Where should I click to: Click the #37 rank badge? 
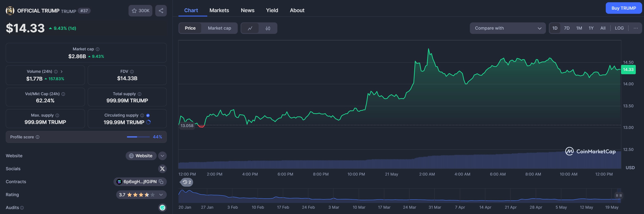[84, 11]
